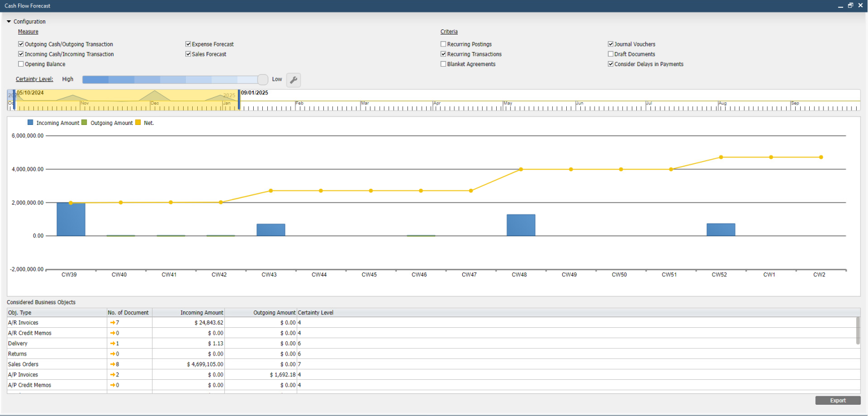Open the Delivery row's orange link arrow

click(112, 343)
